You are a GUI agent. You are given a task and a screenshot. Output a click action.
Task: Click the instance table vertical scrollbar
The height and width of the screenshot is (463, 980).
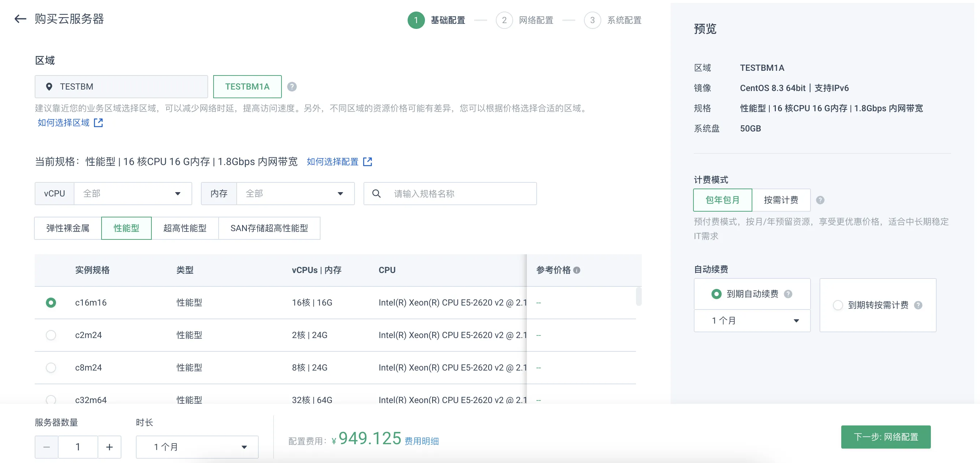(x=639, y=297)
